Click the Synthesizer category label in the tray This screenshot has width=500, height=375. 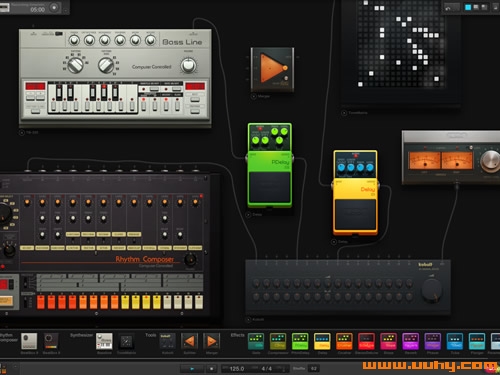click(81, 335)
